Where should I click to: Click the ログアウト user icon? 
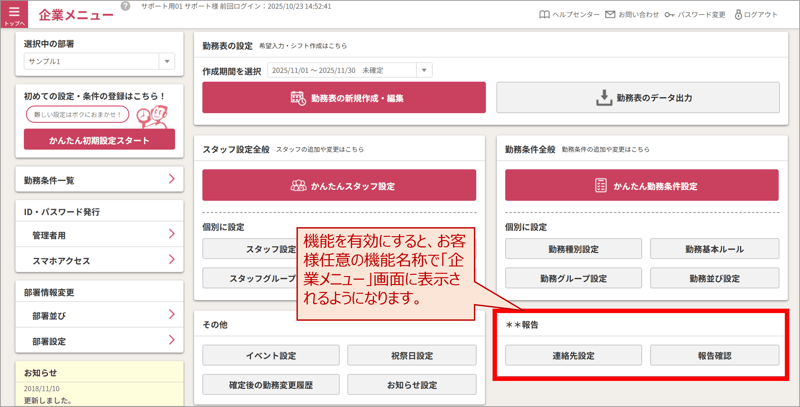[x=740, y=15]
